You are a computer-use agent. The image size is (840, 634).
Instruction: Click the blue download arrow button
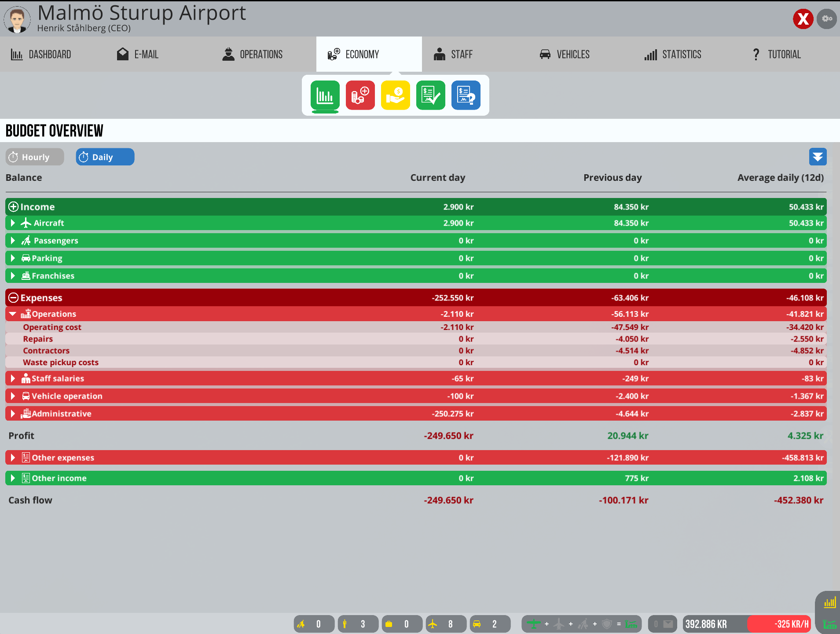[818, 157]
